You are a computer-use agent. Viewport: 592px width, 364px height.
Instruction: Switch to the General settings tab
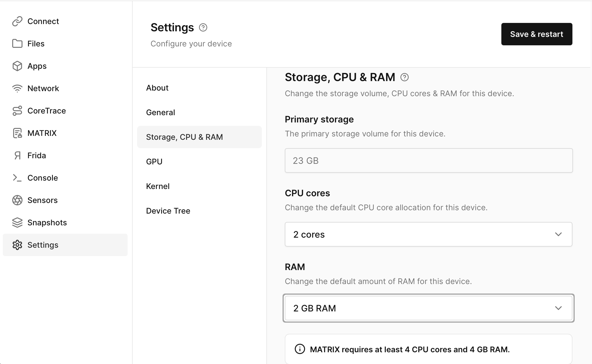click(160, 112)
